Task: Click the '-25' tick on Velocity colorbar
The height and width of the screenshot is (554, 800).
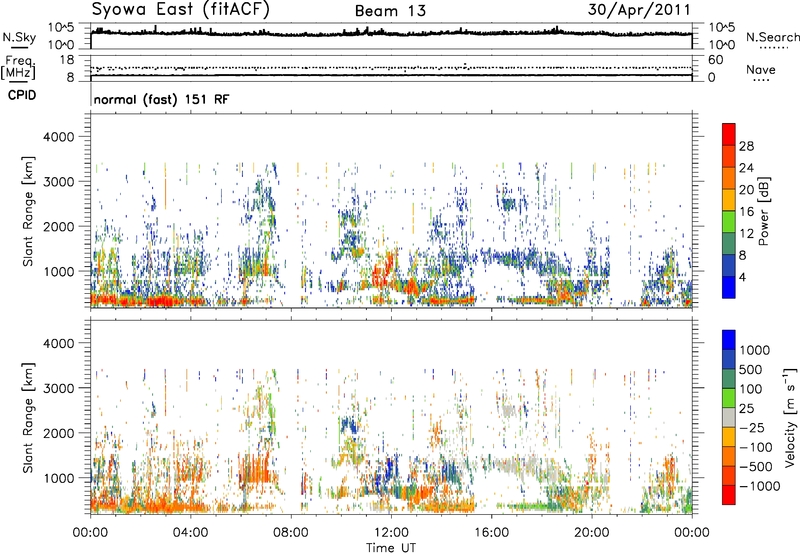Action: click(752, 427)
